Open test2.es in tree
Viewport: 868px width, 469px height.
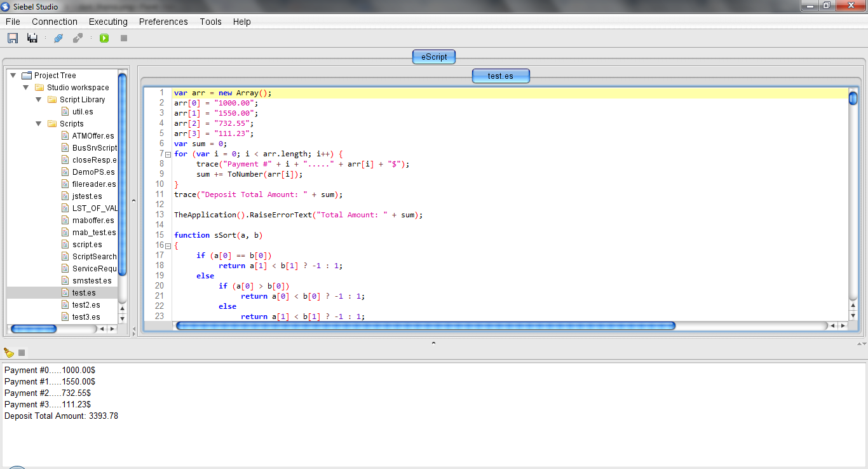point(86,305)
